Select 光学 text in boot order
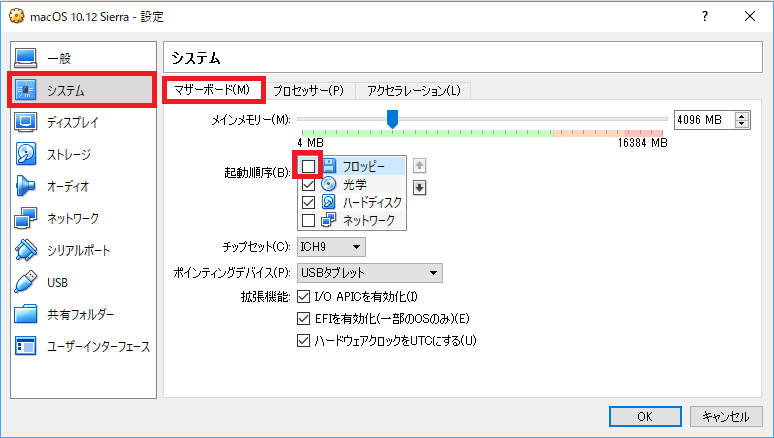 pos(355,184)
